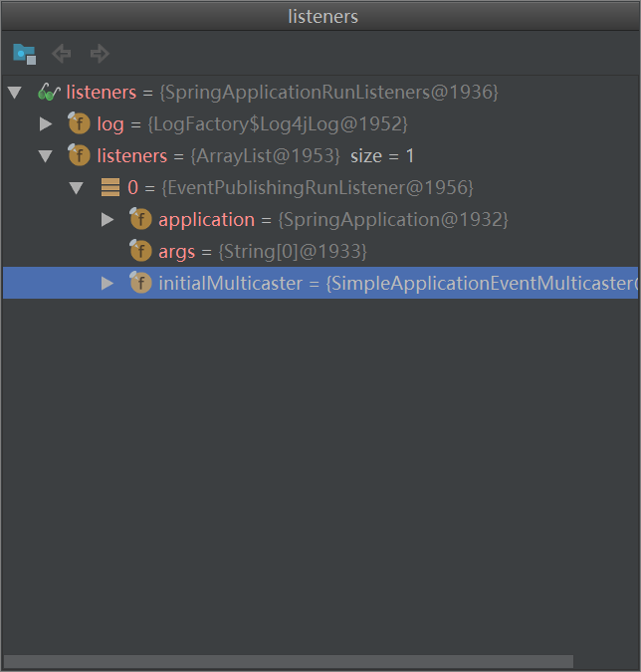Collapse the element 0 EventPublishingRunListener node

[77, 188]
